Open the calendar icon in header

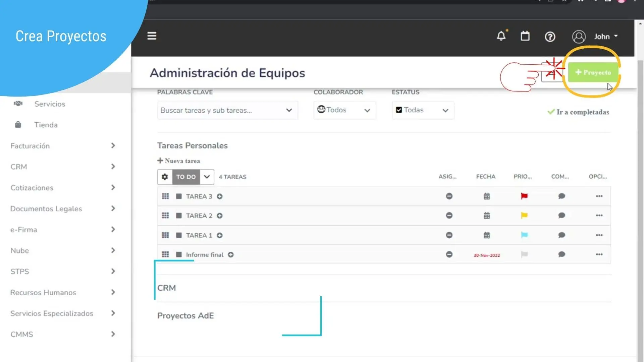point(525,36)
